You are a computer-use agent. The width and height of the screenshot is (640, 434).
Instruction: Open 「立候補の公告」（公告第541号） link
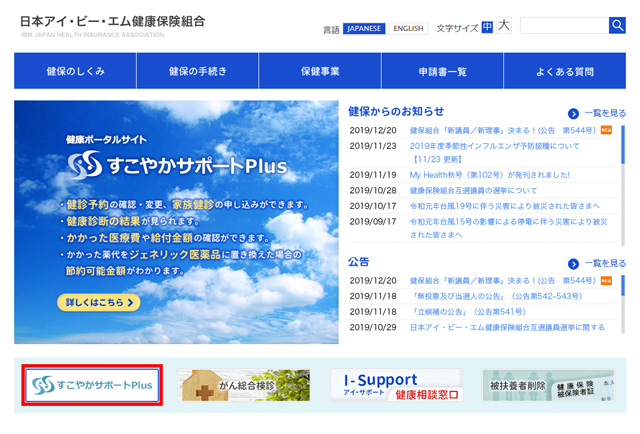coord(468,312)
